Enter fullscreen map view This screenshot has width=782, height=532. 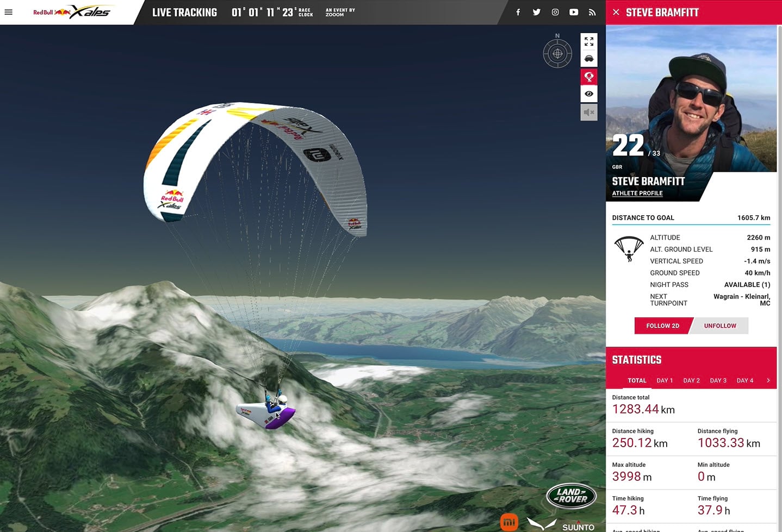pyautogui.click(x=589, y=41)
